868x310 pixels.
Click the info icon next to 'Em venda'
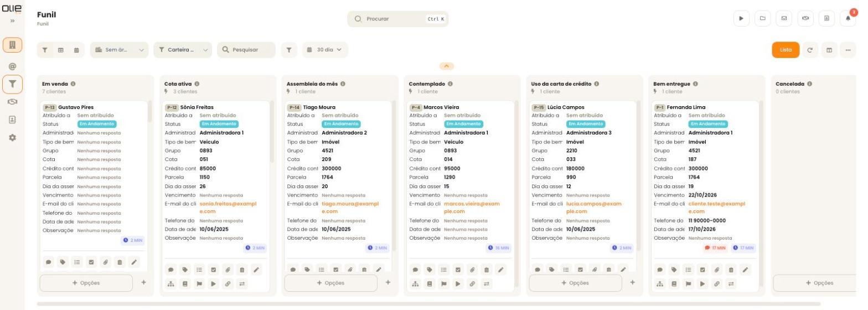click(x=73, y=84)
